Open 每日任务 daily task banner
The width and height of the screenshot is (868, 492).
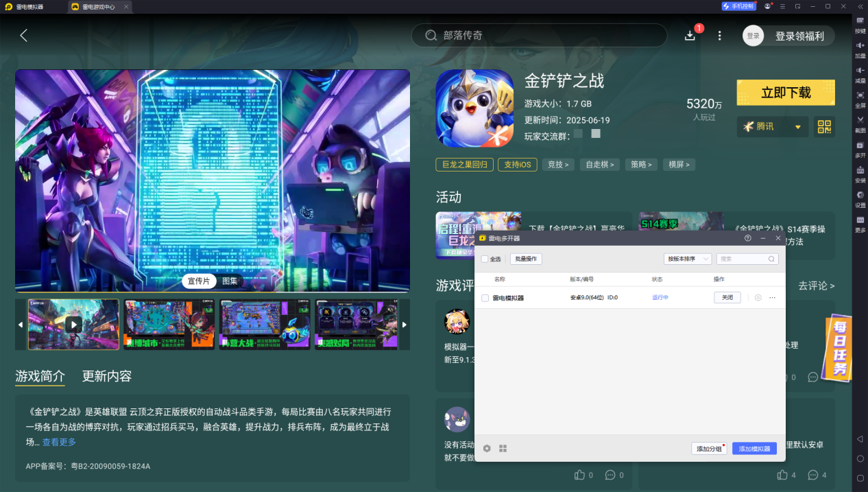point(838,348)
